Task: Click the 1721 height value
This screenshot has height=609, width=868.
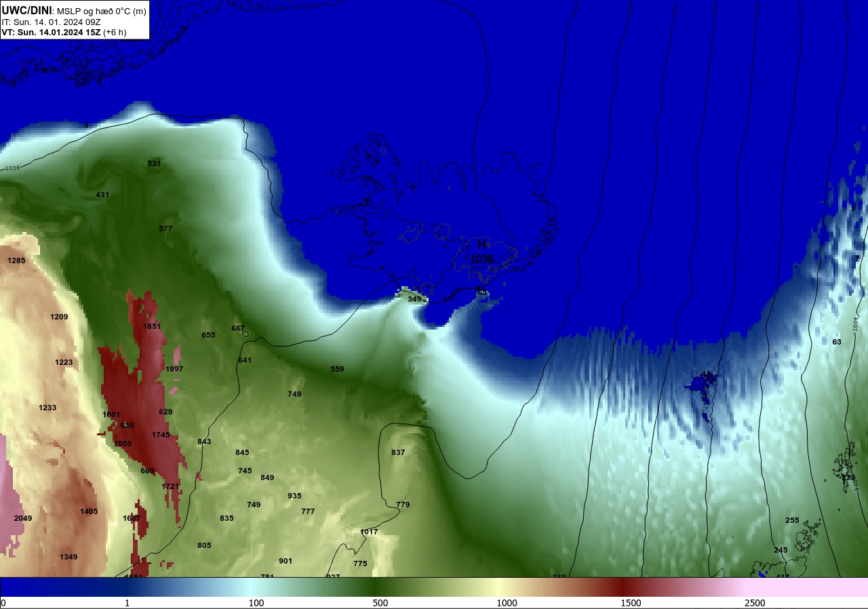Action: (x=170, y=486)
